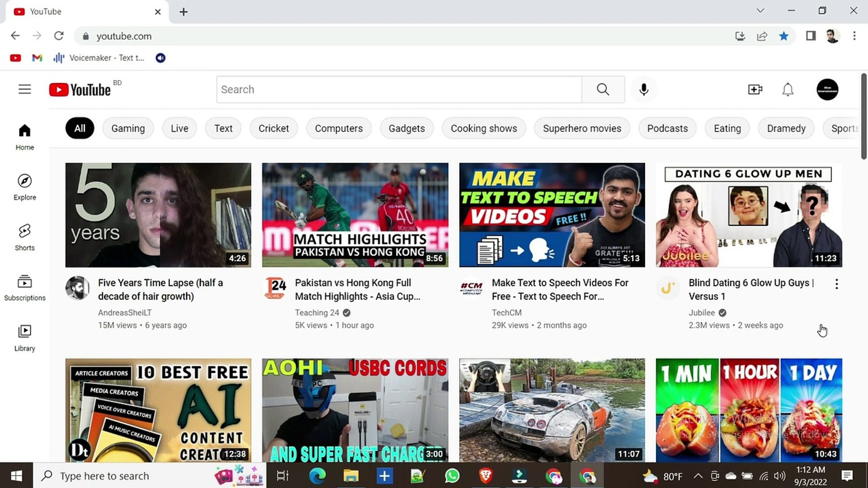Open Chrome tab search chevron
Image resolution: width=868 pixels, height=488 pixels.
(x=760, y=10)
